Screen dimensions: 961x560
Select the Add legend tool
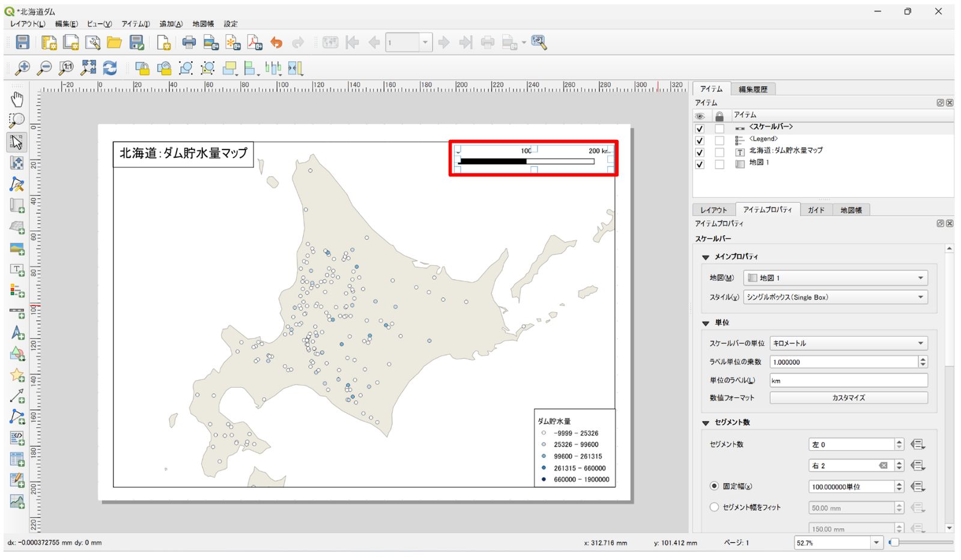17,291
